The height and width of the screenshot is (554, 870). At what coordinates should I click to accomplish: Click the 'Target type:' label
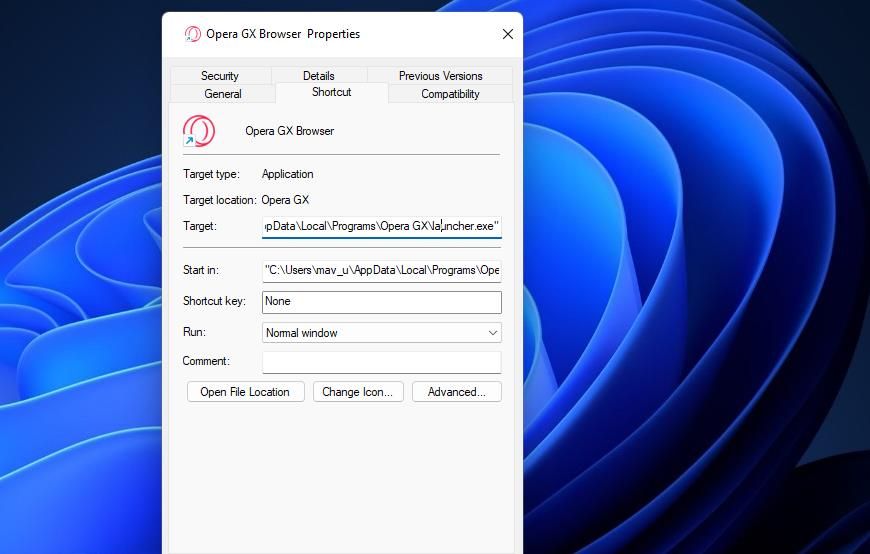[x=211, y=174]
